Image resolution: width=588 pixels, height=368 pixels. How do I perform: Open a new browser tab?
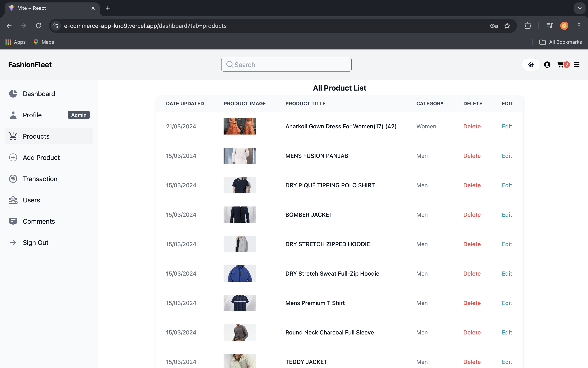pyautogui.click(x=108, y=8)
